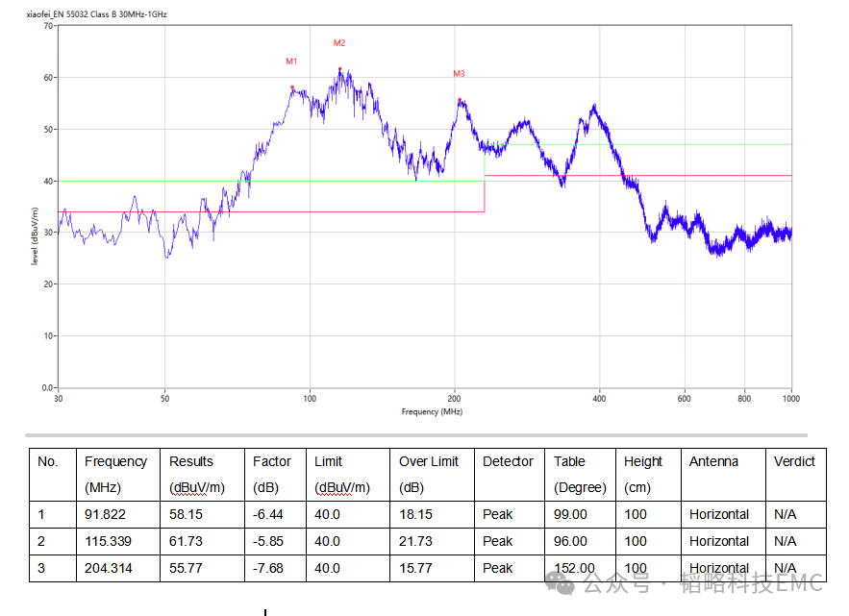
Task: Click the 1000 tick label on frequency axis
Action: 791,398
